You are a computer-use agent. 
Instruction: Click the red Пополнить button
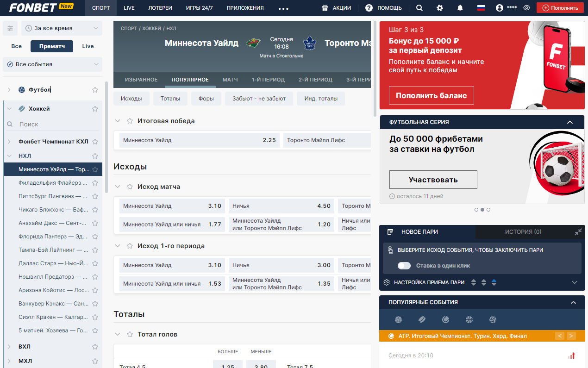(x=560, y=8)
